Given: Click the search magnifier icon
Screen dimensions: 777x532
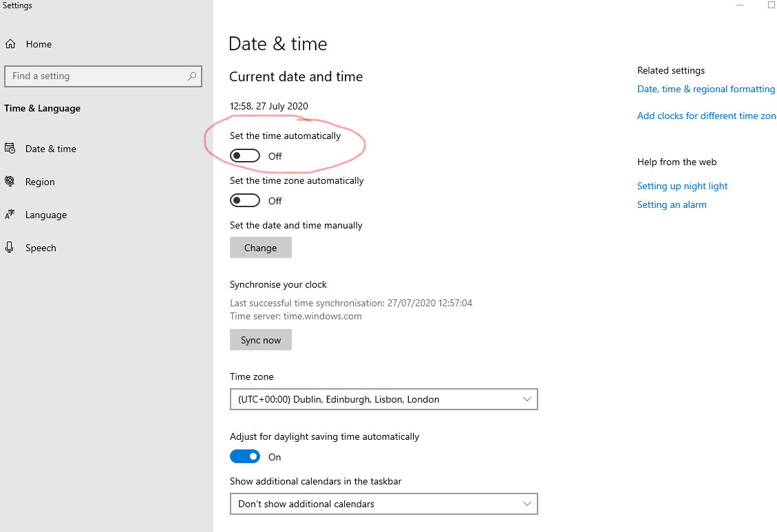Looking at the screenshot, I should point(192,76).
